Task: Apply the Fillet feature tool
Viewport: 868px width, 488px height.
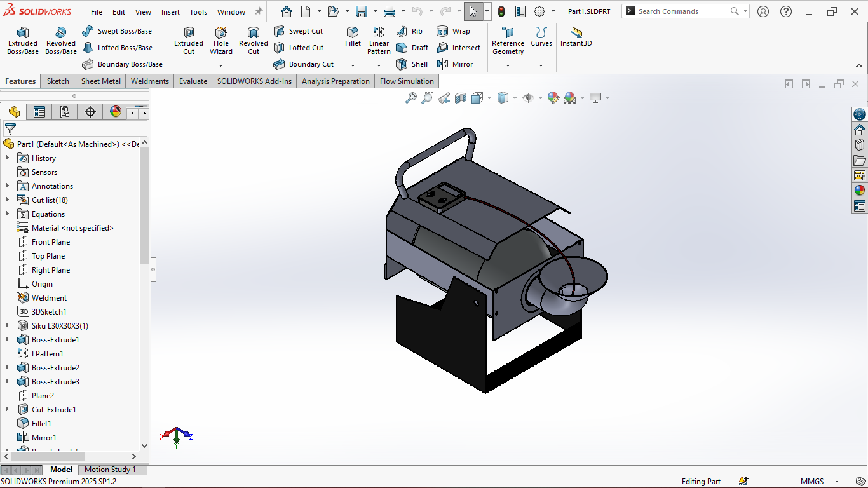Action: [x=353, y=37]
